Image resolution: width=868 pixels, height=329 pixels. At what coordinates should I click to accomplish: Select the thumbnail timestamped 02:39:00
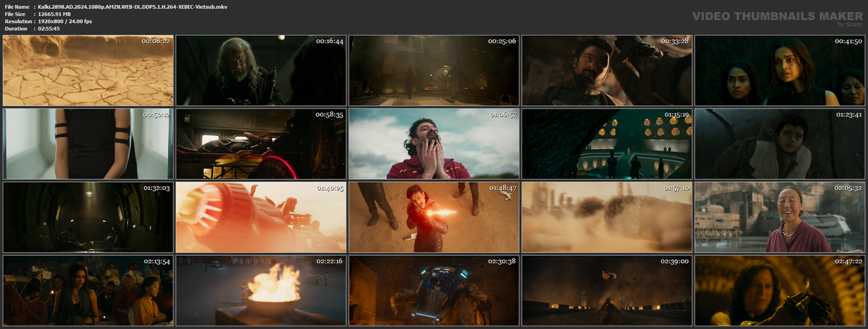pyautogui.click(x=606, y=290)
